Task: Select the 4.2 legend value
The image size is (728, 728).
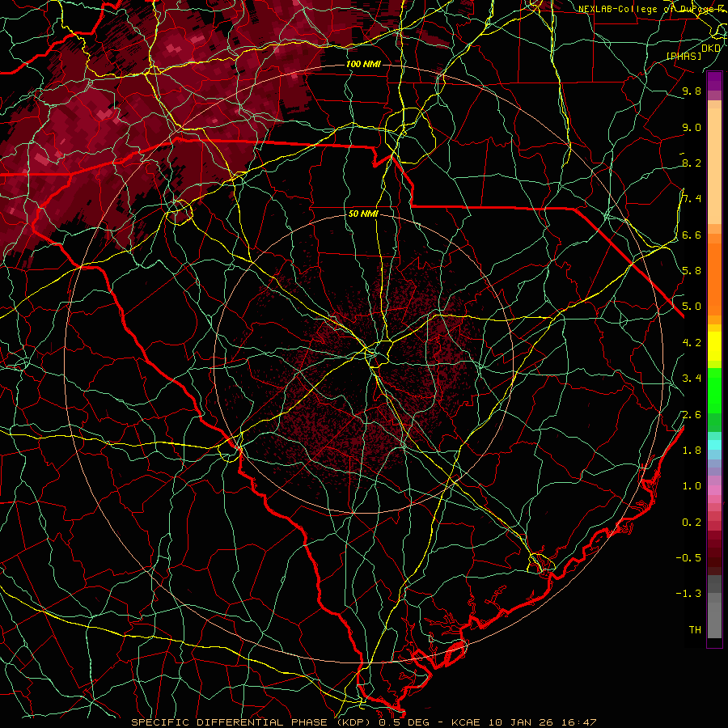Action: click(x=692, y=343)
